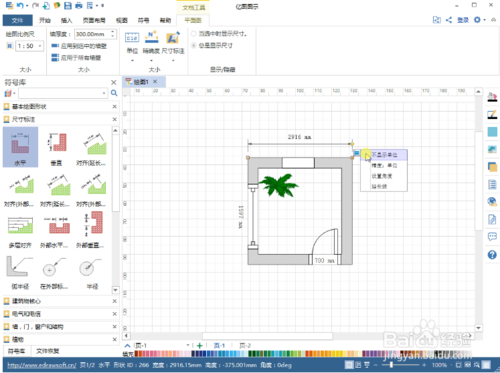Click 应用到选中的墙壁 apply to selected walls
Viewport: 500px width, 373px height.
click(79, 46)
